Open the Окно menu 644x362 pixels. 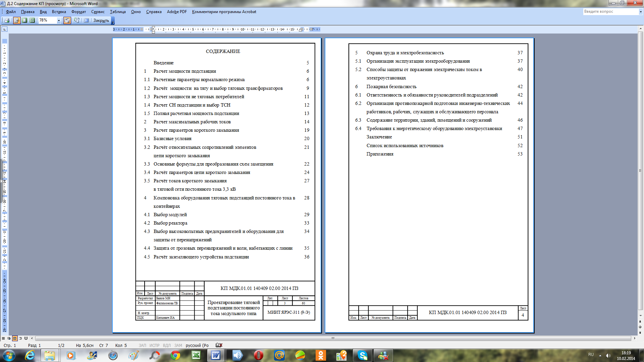tap(136, 12)
